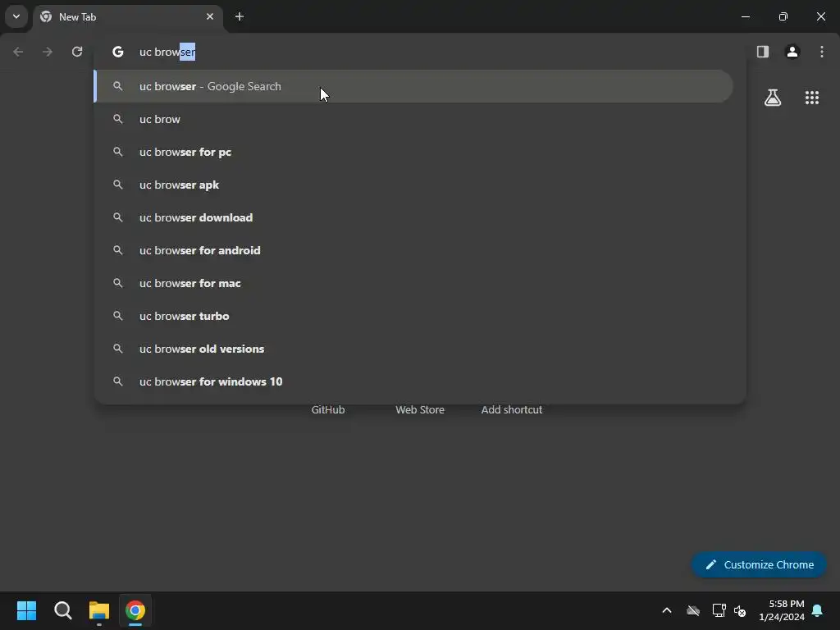Click the OneDrive cloud tray icon
The height and width of the screenshot is (630, 840).
point(693,610)
